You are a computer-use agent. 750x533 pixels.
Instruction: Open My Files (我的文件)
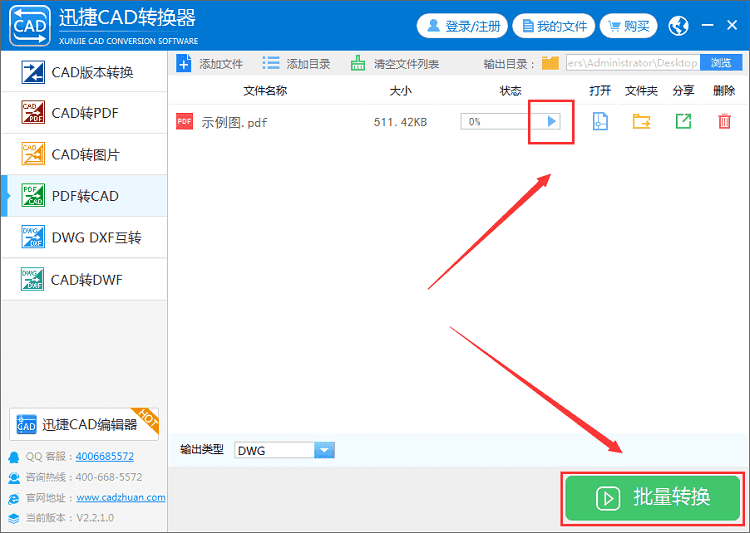(x=553, y=26)
